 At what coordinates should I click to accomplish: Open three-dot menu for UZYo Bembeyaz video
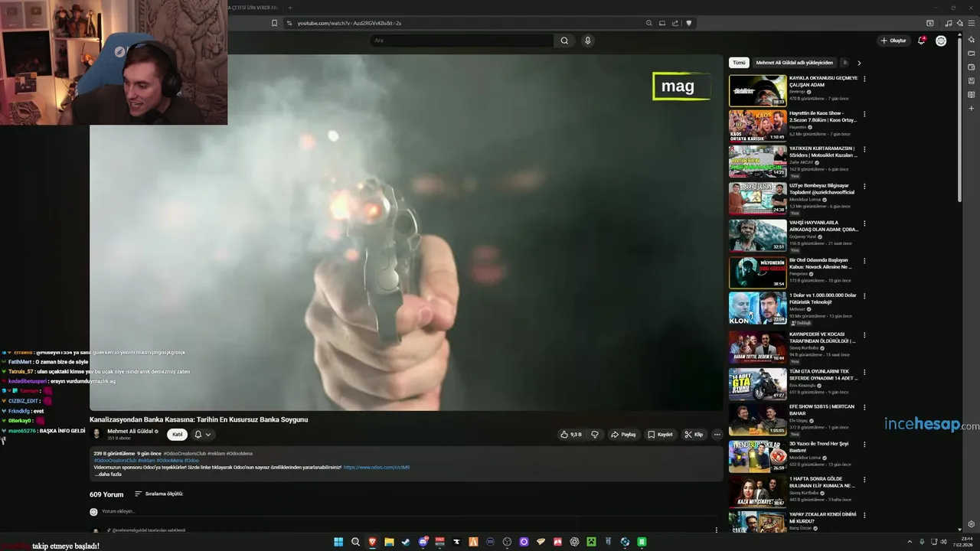[864, 186]
